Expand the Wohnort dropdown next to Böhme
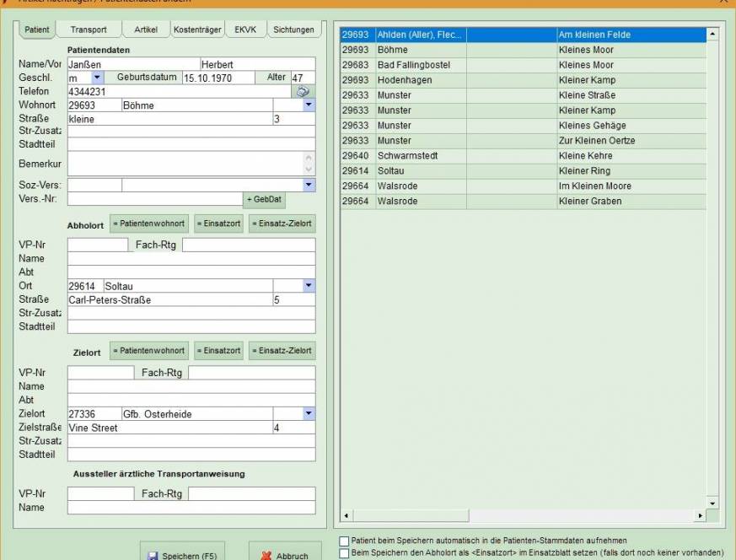 pos(309,105)
